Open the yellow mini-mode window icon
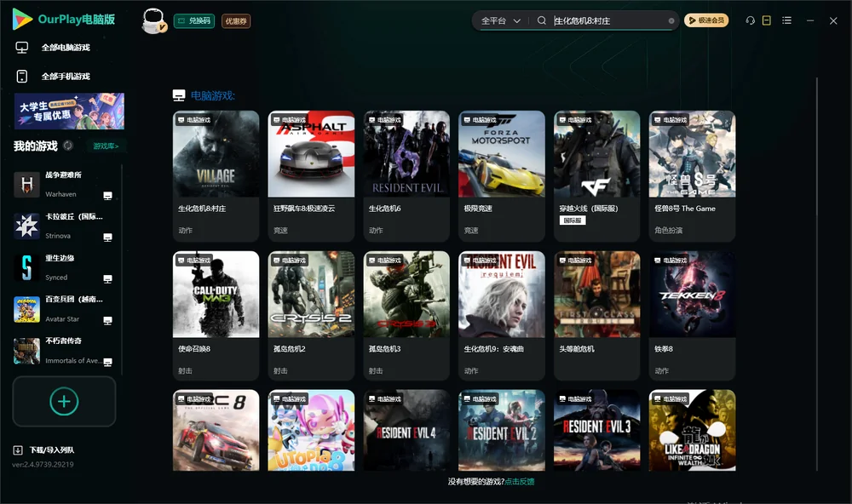The height and width of the screenshot is (504, 852). pyautogui.click(x=767, y=20)
